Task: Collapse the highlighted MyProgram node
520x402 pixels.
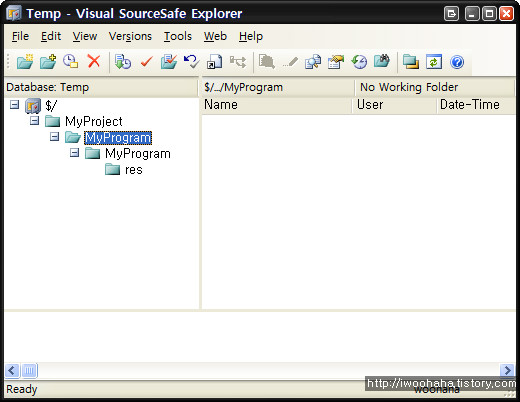Action: 54,137
